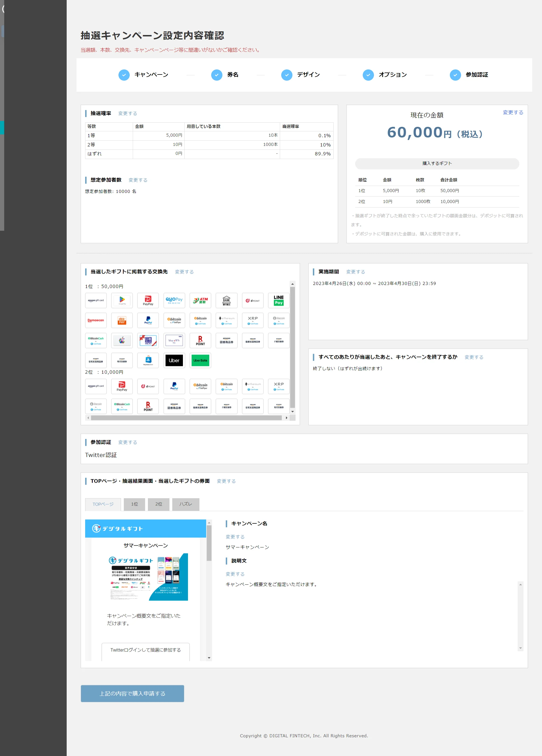Click the デジタルギフト campaign banner image
The height and width of the screenshot is (756, 542).
click(x=148, y=577)
